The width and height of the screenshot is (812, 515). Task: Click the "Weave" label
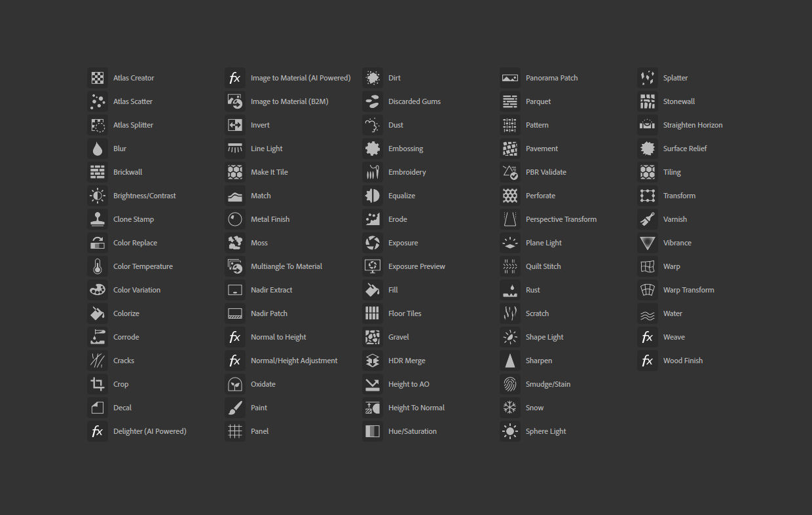674,337
